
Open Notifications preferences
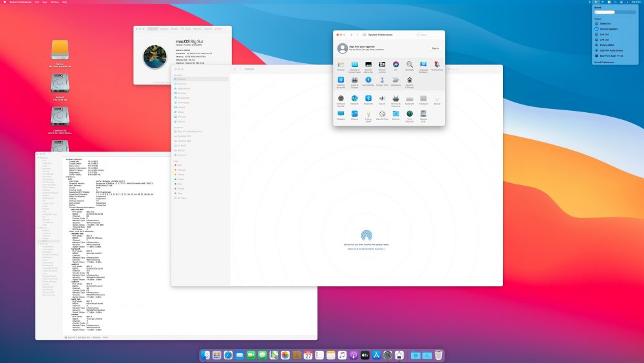(437, 66)
